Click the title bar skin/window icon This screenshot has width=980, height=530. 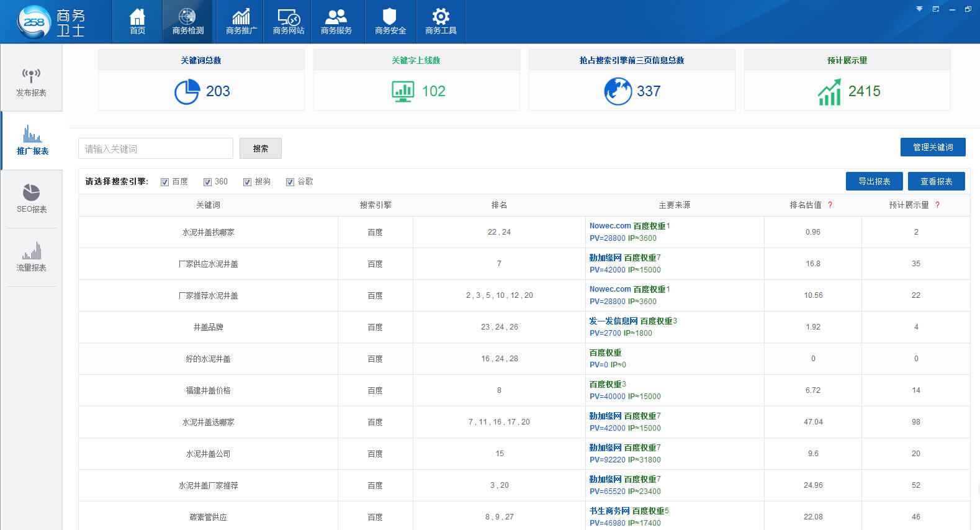[935, 9]
